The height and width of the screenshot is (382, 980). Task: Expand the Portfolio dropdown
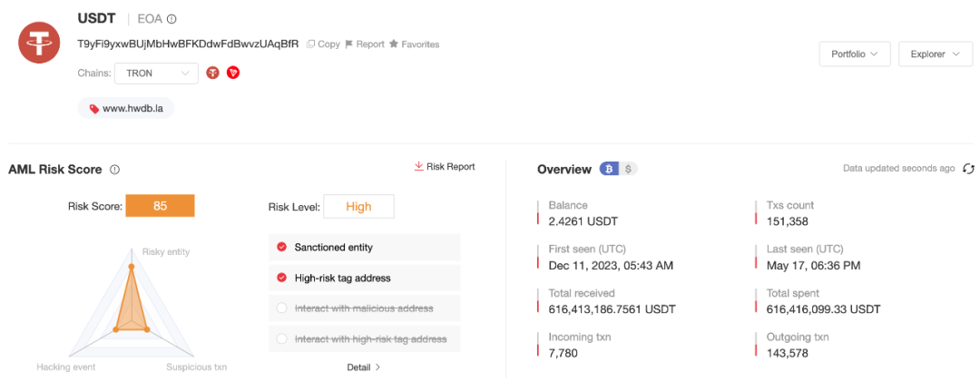pos(854,54)
